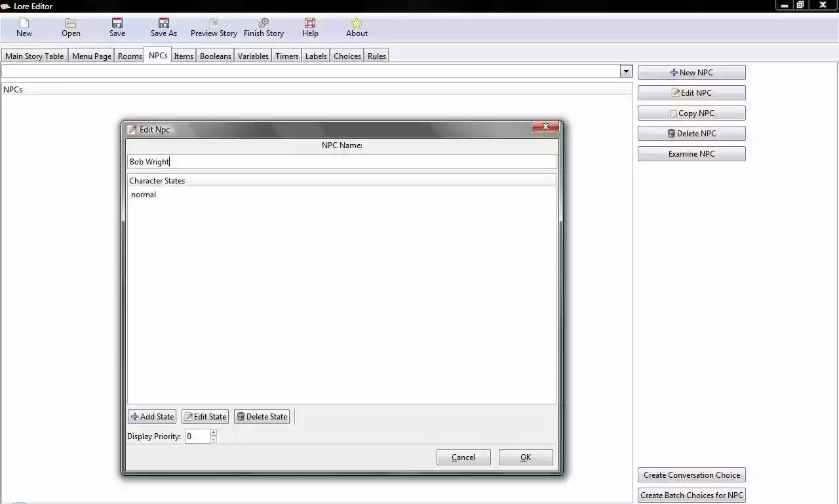Select the normal character state entry
The image size is (839, 504).
click(x=143, y=194)
